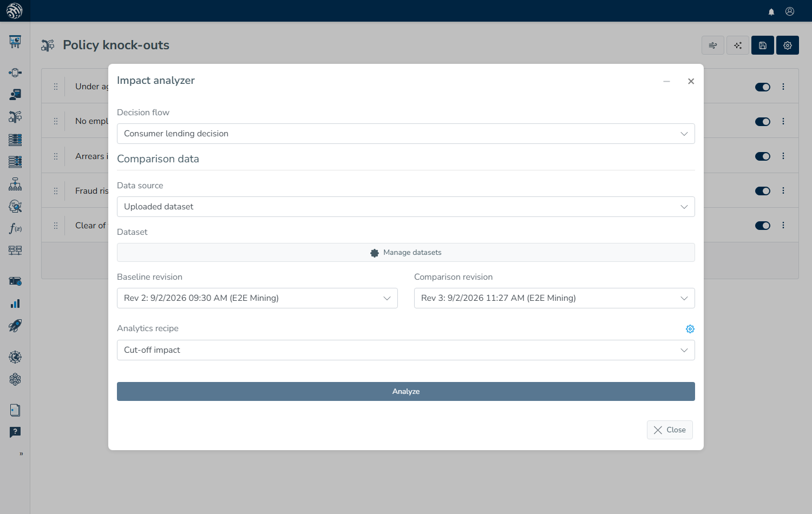The width and height of the screenshot is (812, 514).
Task: Click the drag handle of the Under ag… row
Action: [56, 87]
